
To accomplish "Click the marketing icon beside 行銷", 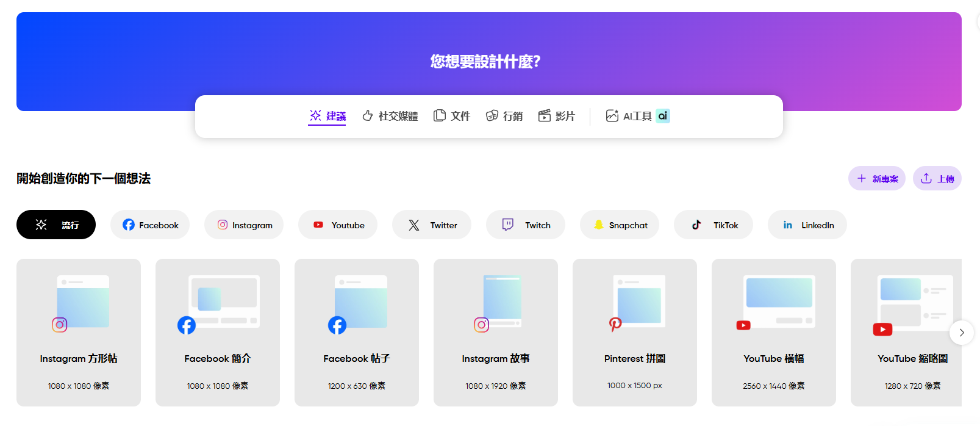I will [x=492, y=115].
